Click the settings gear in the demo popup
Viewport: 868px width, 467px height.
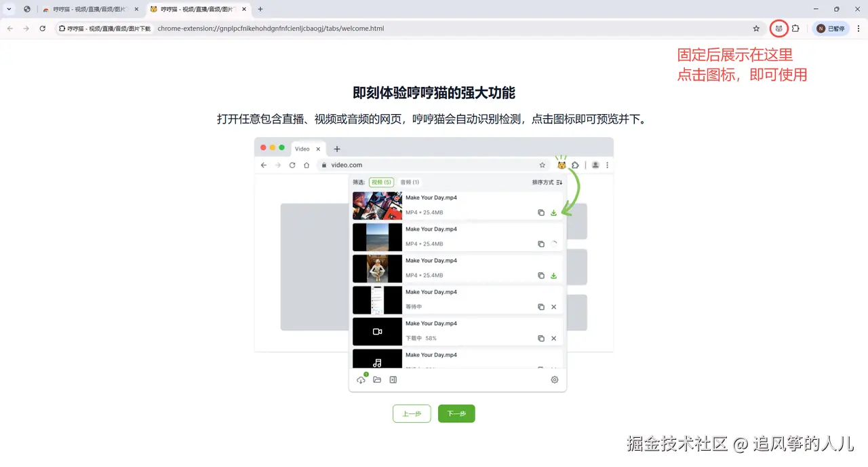[x=555, y=380]
